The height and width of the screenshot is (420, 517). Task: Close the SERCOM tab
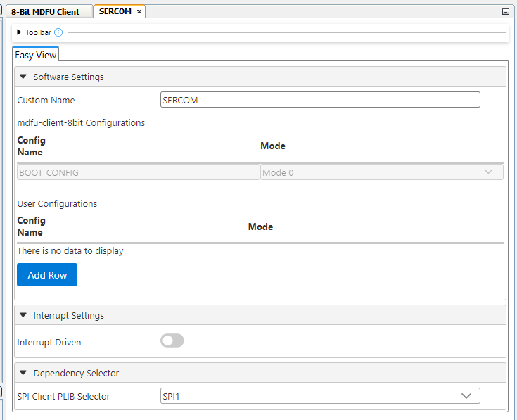click(139, 12)
